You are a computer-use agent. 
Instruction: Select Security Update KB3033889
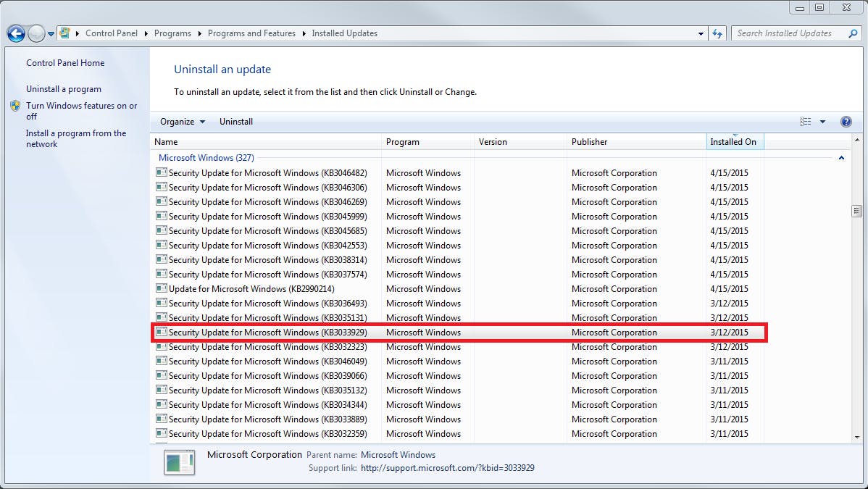pos(267,419)
